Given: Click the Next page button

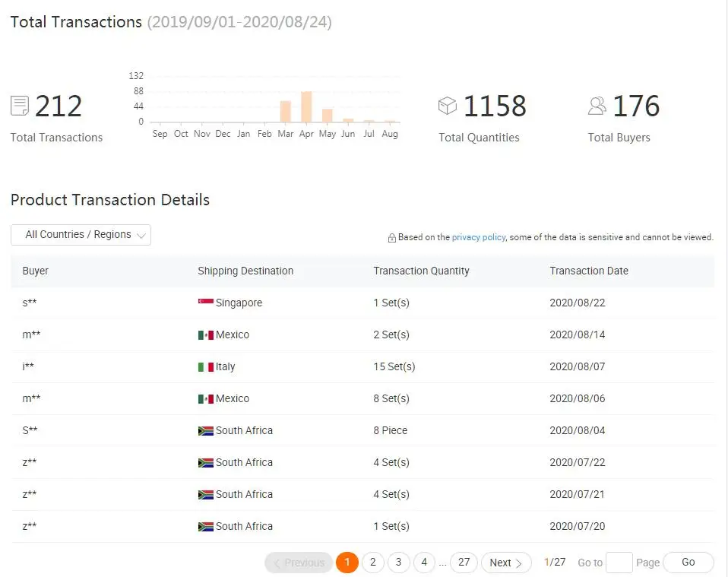Looking at the screenshot, I should (506, 563).
